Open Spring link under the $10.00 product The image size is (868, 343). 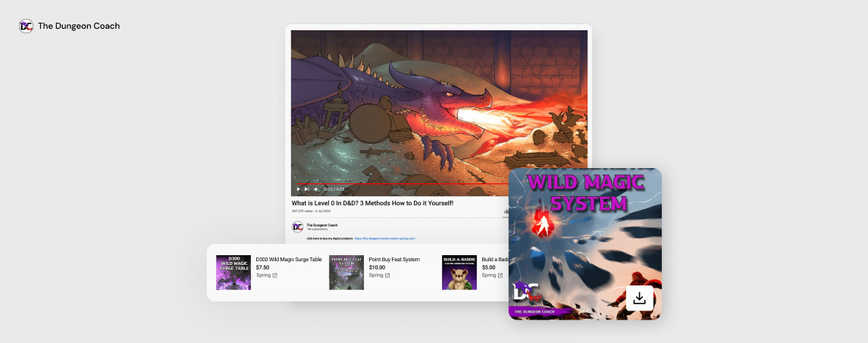pyautogui.click(x=379, y=275)
